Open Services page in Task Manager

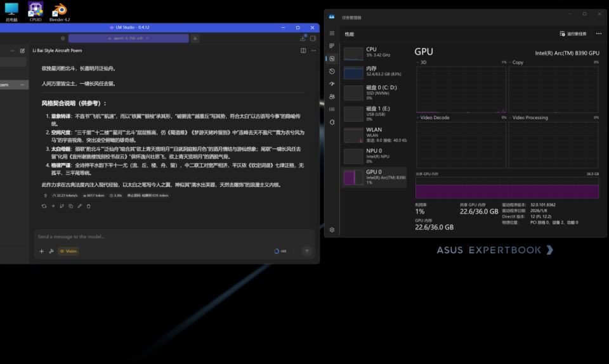[x=332, y=122]
